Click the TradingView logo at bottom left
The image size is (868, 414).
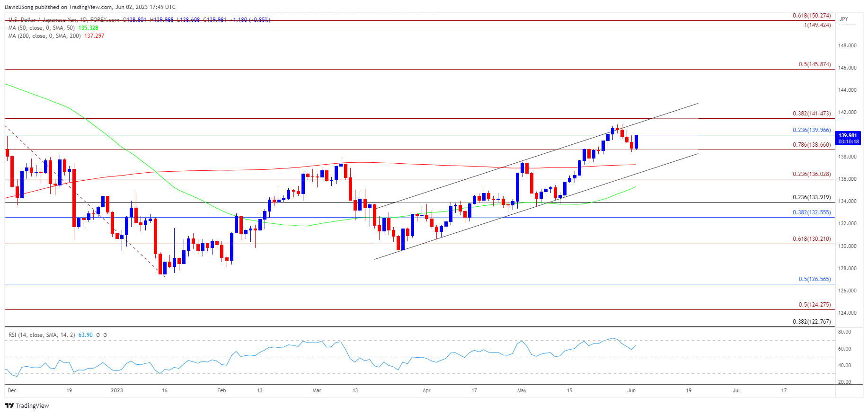coord(27,405)
